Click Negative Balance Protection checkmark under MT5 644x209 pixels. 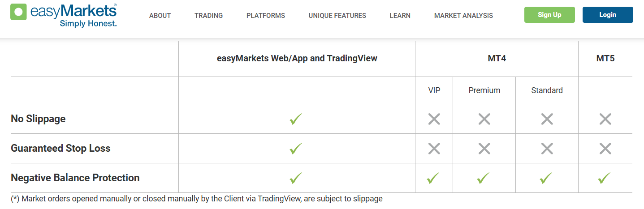[x=605, y=178]
